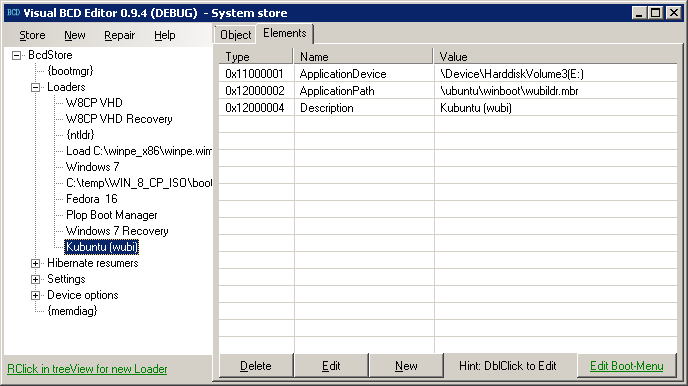Click the Edit button
Viewport: 688px width, 386px height.
coord(331,366)
